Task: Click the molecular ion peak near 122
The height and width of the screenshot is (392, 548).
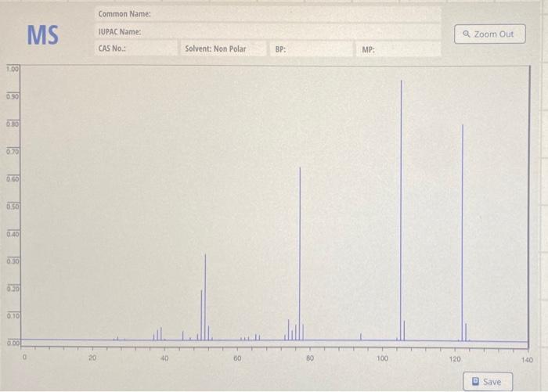Action: [463, 232]
